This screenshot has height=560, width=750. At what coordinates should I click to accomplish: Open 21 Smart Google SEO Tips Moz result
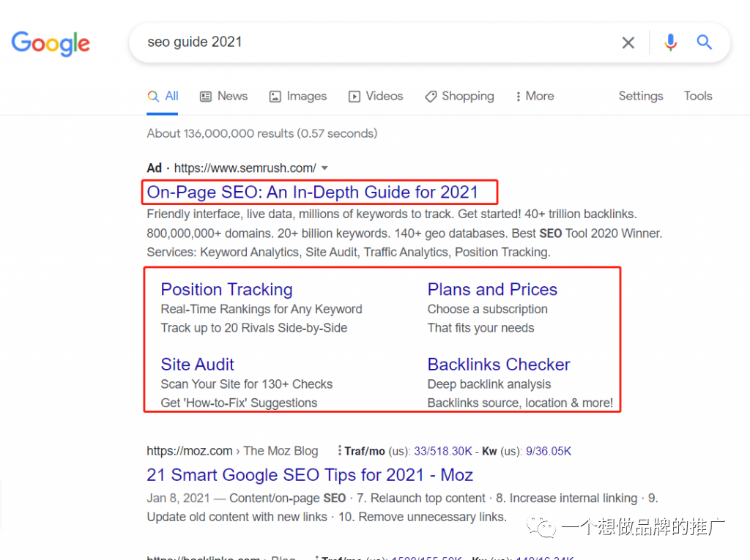[310, 475]
